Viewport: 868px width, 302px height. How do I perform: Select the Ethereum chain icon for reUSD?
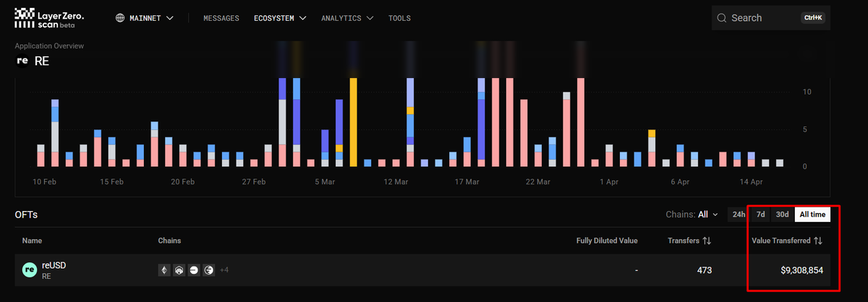click(x=164, y=270)
